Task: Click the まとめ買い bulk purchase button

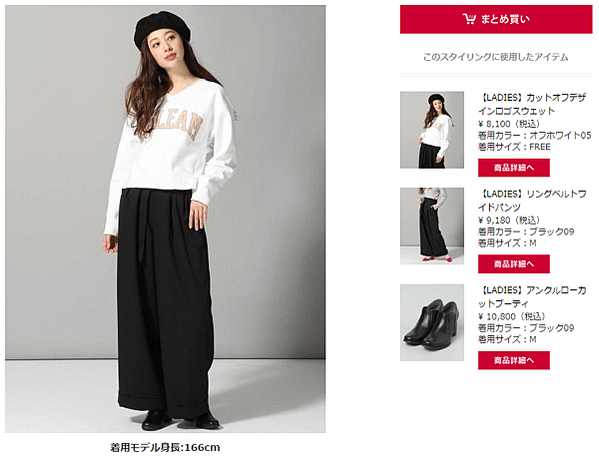Action: [496, 19]
